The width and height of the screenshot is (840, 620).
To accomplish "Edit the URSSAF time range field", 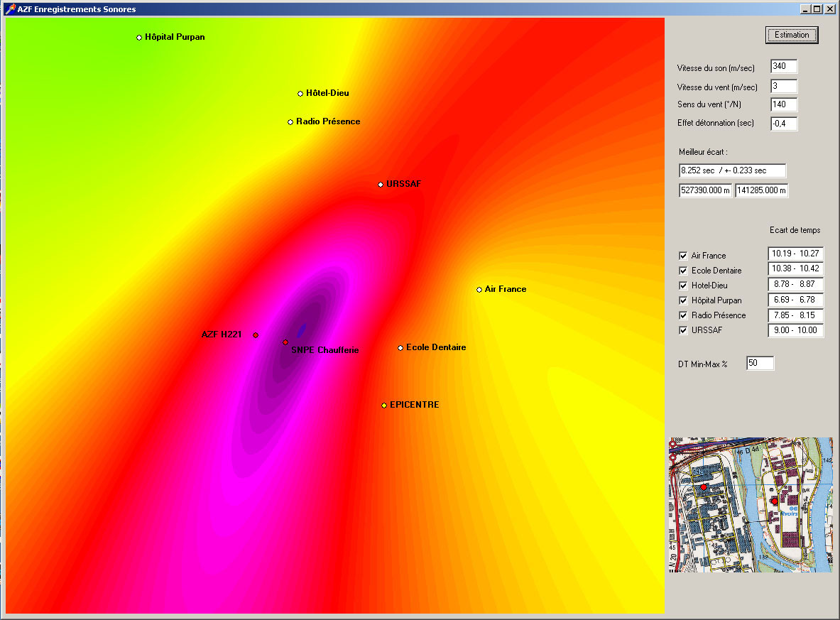I will click(795, 330).
